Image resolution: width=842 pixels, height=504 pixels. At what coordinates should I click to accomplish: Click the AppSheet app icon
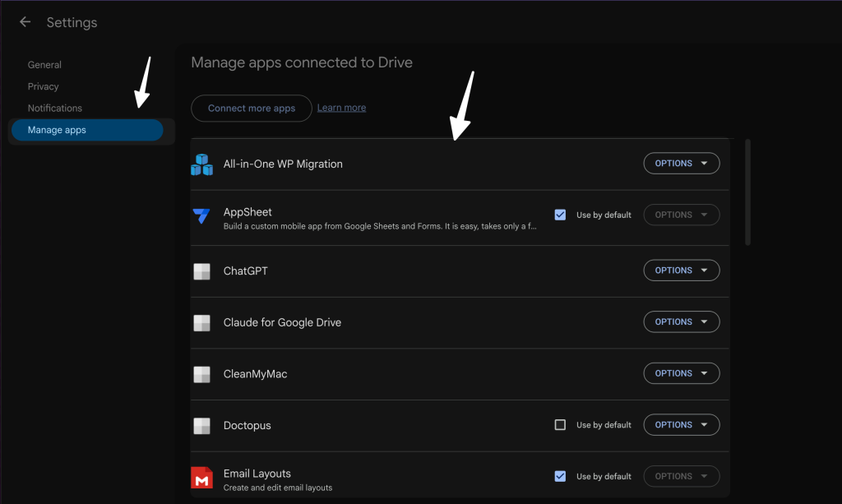[x=201, y=216]
